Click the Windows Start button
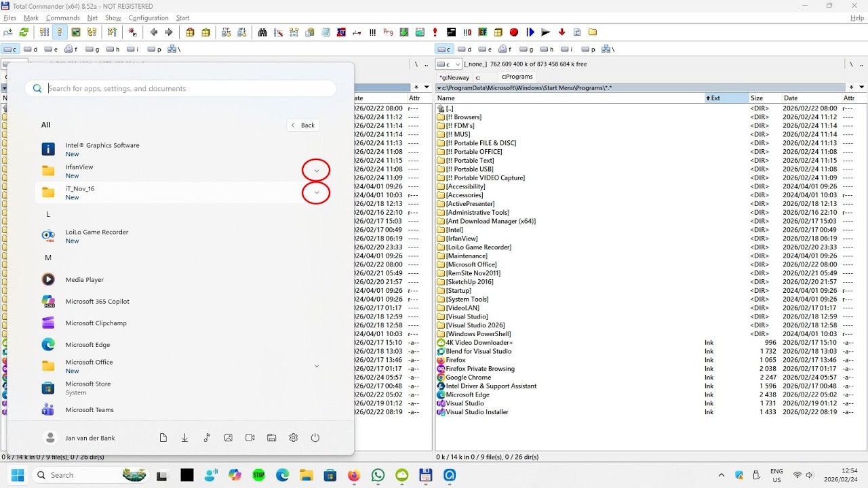This screenshot has width=868, height=488. [18, 475]
